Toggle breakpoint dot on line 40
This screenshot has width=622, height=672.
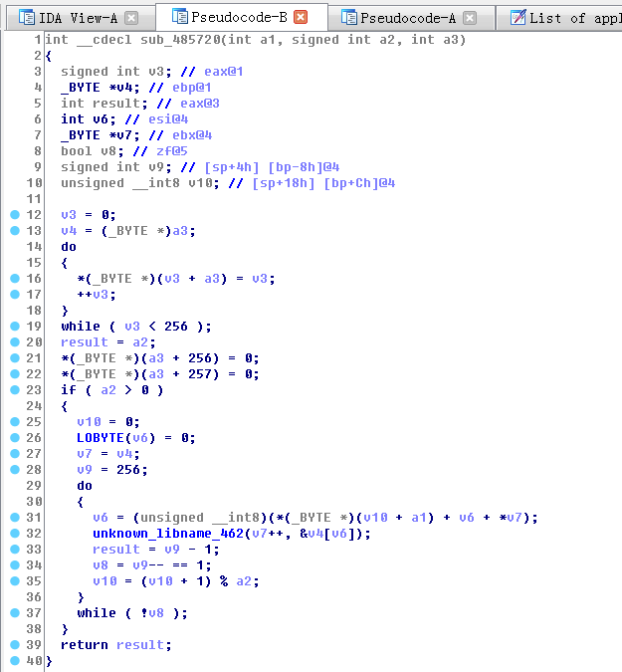tap(15, 660)
